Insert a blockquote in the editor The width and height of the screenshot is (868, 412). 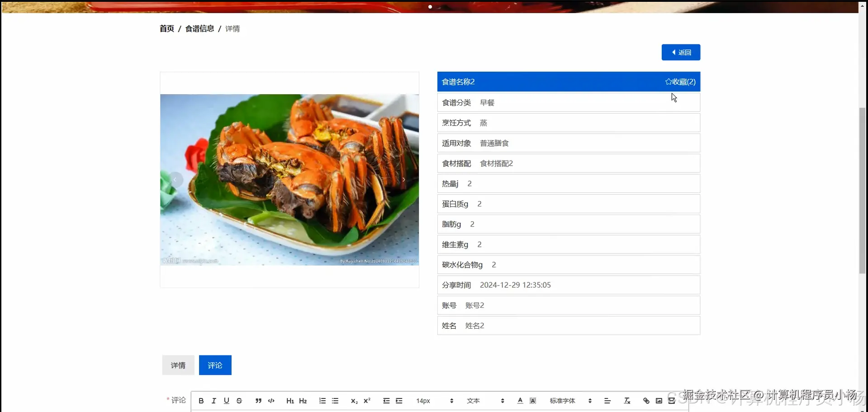[258, 401]
